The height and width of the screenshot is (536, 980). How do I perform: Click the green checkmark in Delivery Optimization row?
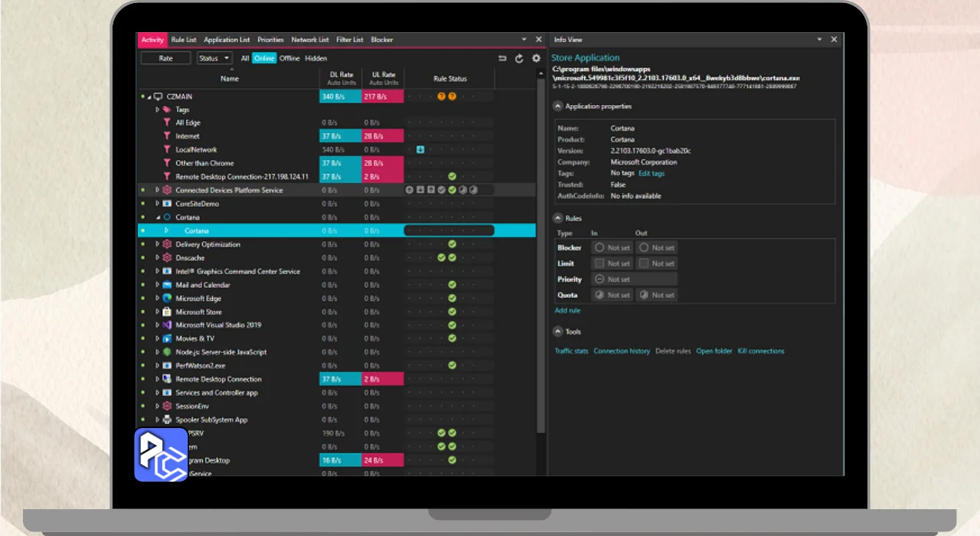452,244
